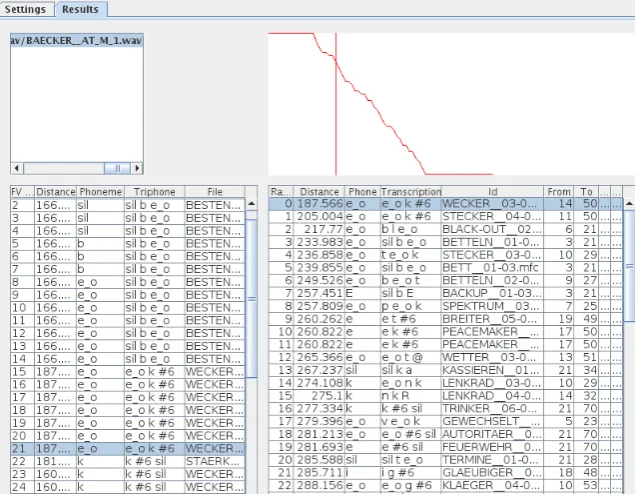
Task: Select the KLAEGER result row
Action: tap(446, 485)
